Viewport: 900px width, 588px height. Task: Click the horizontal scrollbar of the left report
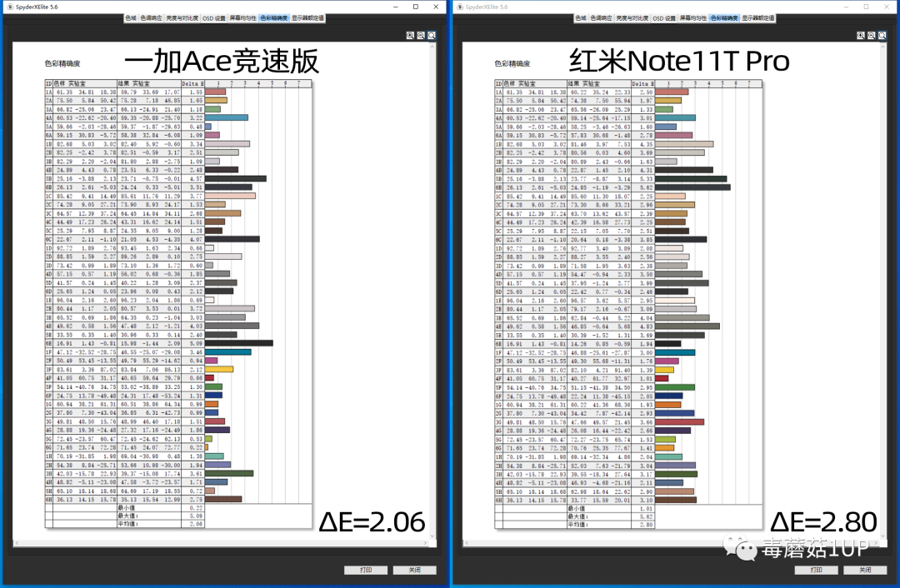tap(221, 542)
